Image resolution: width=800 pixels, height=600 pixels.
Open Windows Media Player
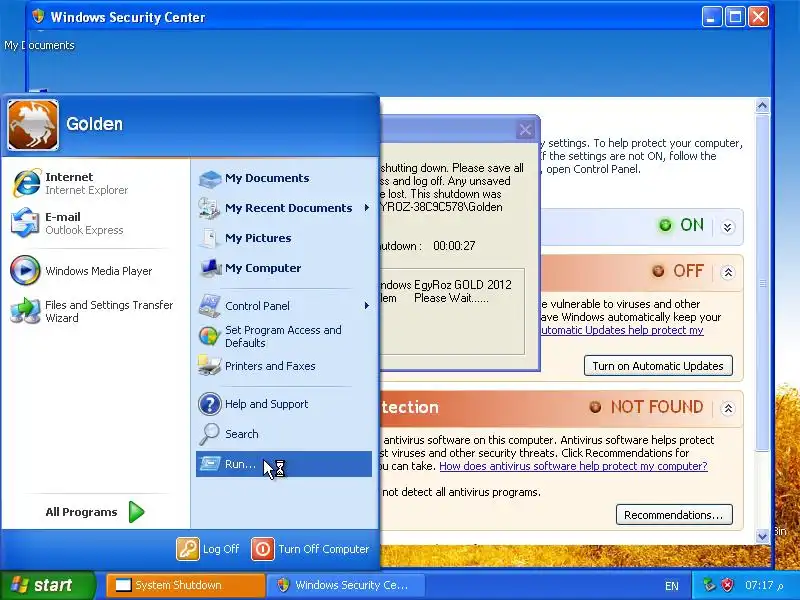(x=82, y=271)
